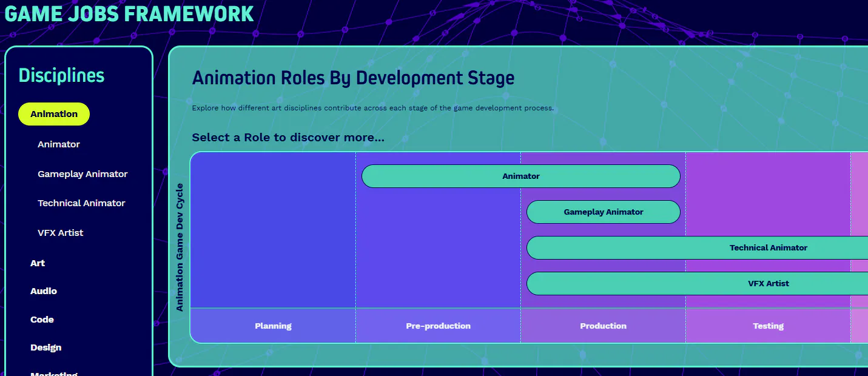This screenshot has width=868, height=376.
Task: Click the Select a Role to discover more text
Action: [288, 138]
